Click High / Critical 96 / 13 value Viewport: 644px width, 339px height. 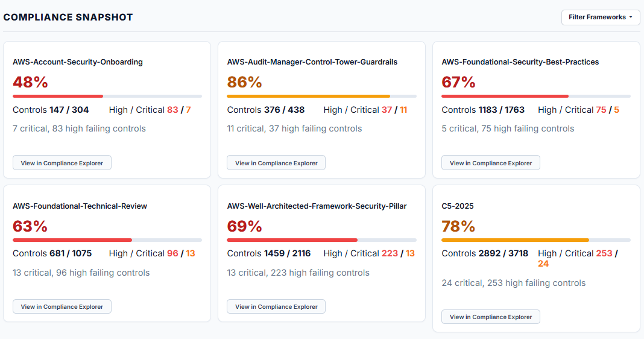pyautogui.click(x=152, y=253)
